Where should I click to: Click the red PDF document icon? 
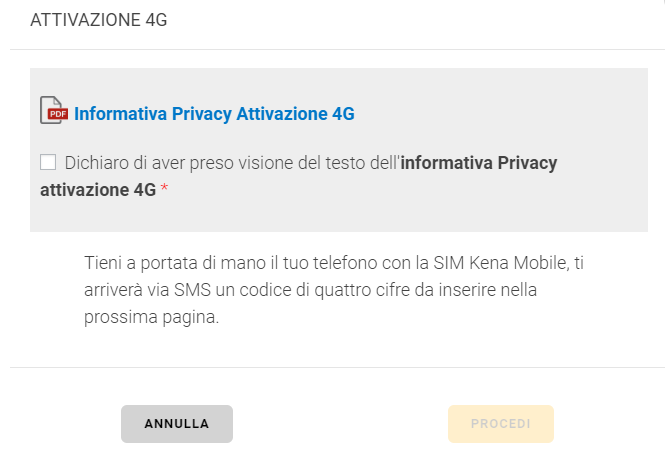[54, 111]
